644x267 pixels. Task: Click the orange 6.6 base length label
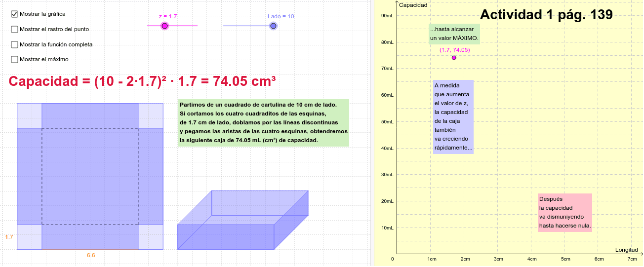click(91, 255)
